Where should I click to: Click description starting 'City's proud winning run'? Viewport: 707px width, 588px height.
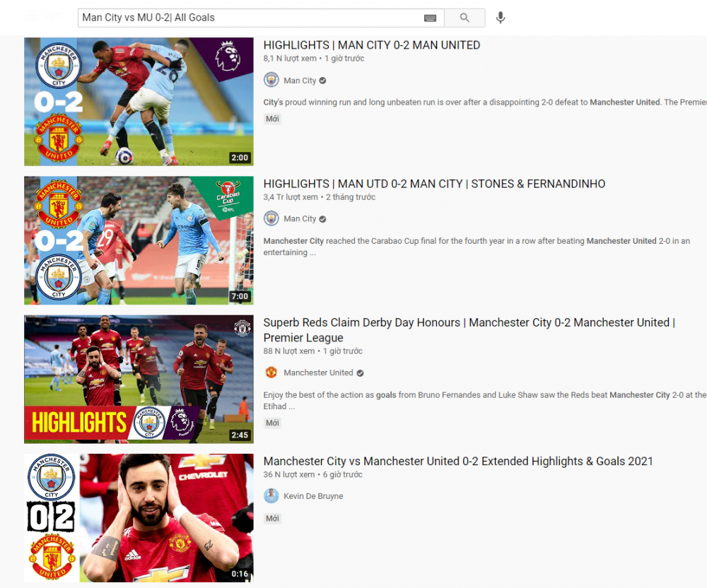485,102
